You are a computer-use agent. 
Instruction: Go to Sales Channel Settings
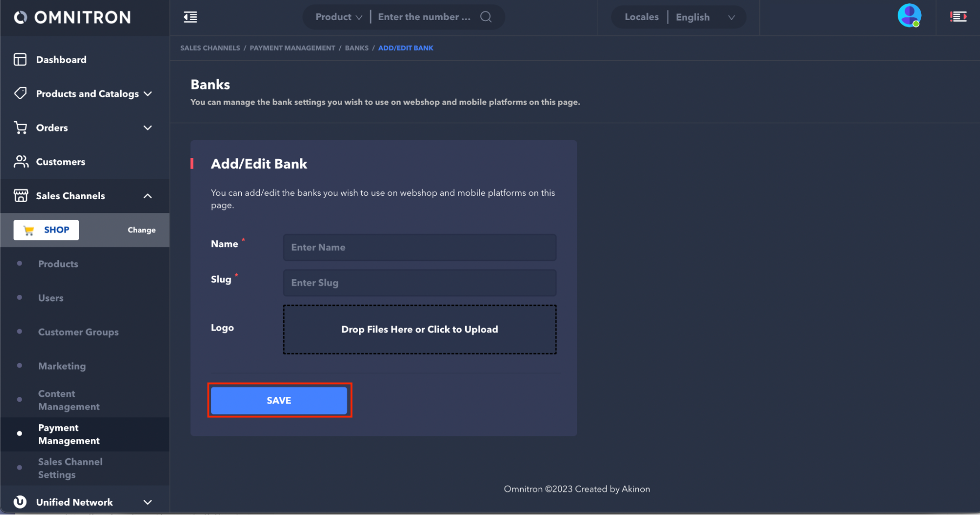click(x=70, y=468)
